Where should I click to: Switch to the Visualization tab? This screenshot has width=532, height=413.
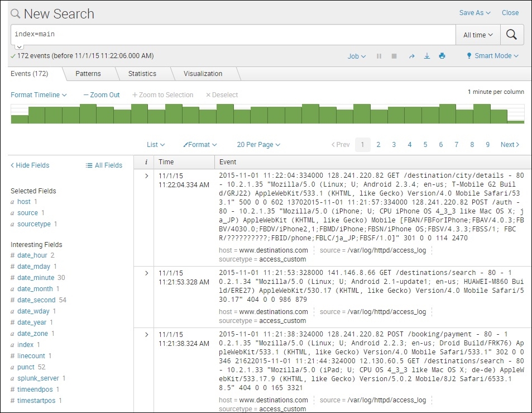tap(203, 74)
